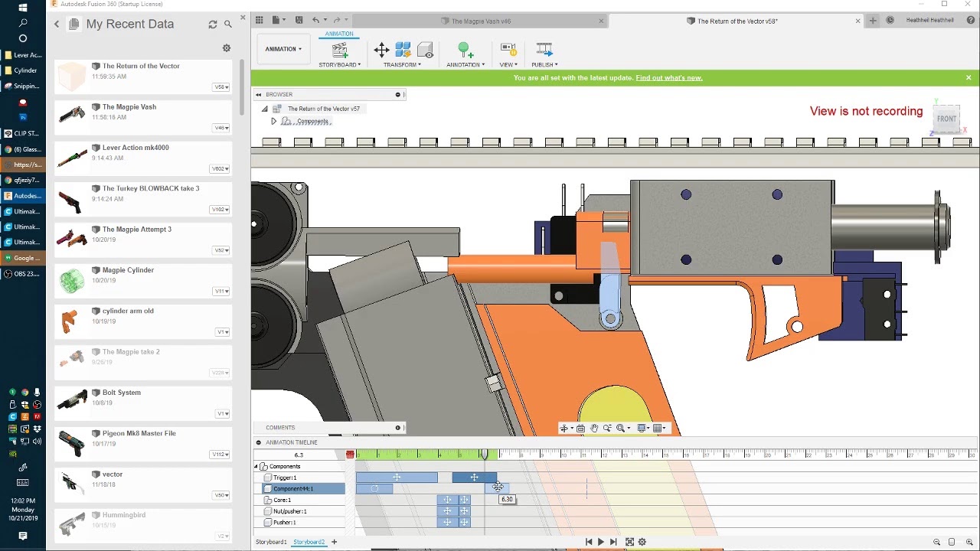Collapse The Return of the Vector v57 tree node
This screenshot has width=980, height=551.
point(265,109)
